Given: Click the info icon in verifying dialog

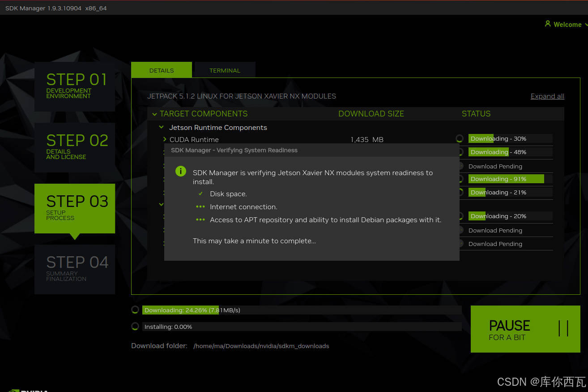Looking at the screenshot, I should click(x=181, y=171).
